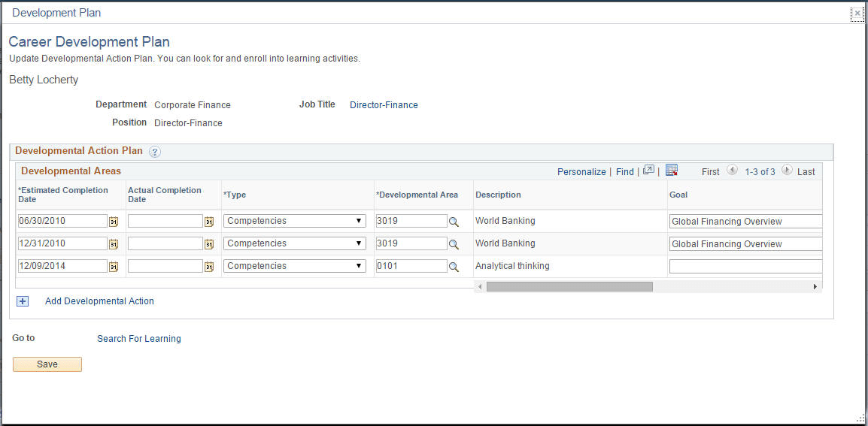868x426 pixels.
Task: Go to Last rows link
Action: [806, 172]
